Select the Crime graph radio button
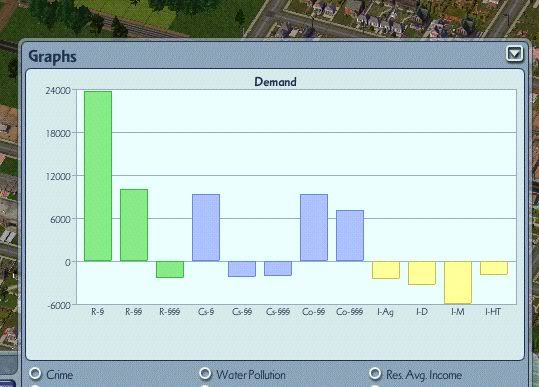Image resolution: width=539 pixels, height=387 pixels. [x=35, y=374]
